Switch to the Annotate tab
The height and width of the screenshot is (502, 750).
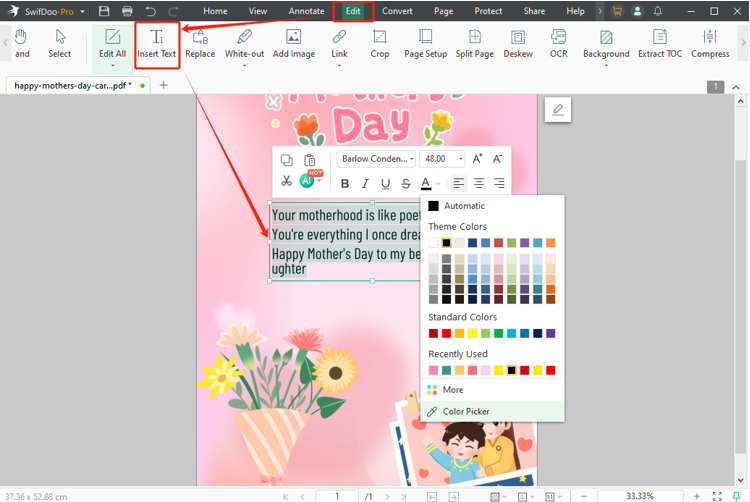pyautogui.click(x=306, y=11)
